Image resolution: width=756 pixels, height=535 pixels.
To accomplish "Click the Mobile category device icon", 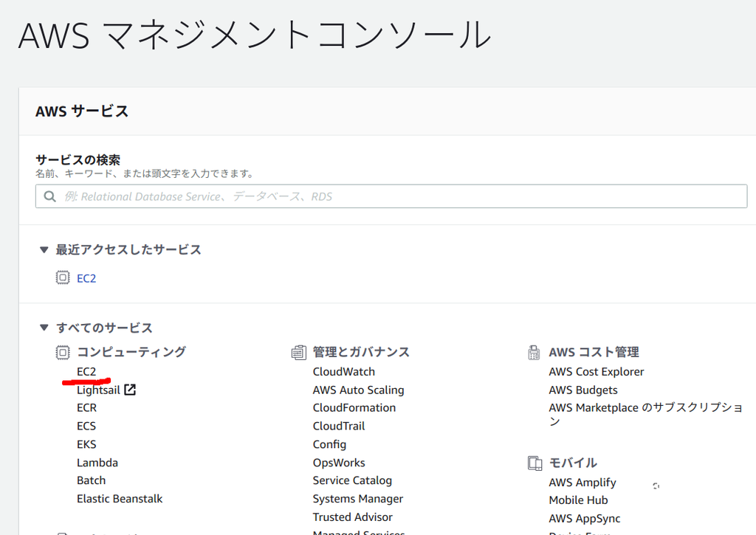I will [x=535, y=463].
